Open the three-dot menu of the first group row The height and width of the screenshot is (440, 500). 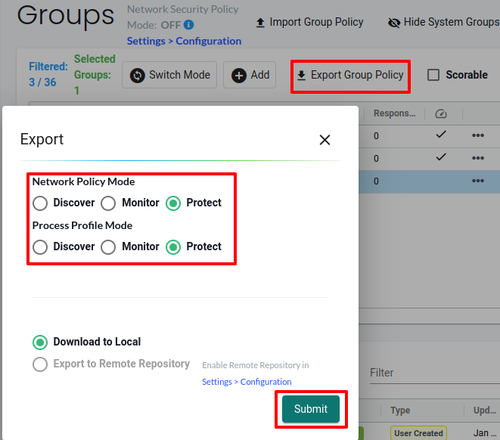[478, 135]
